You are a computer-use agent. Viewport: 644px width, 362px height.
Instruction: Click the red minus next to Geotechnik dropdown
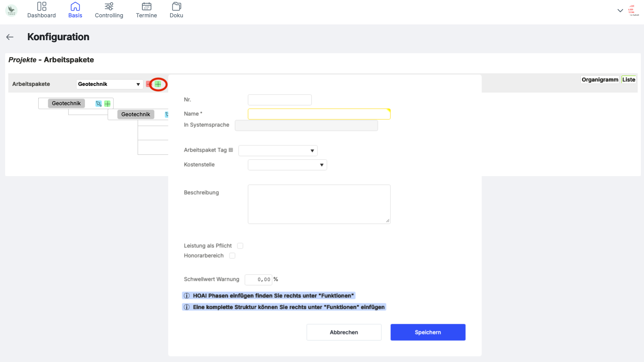coord(149,84)
